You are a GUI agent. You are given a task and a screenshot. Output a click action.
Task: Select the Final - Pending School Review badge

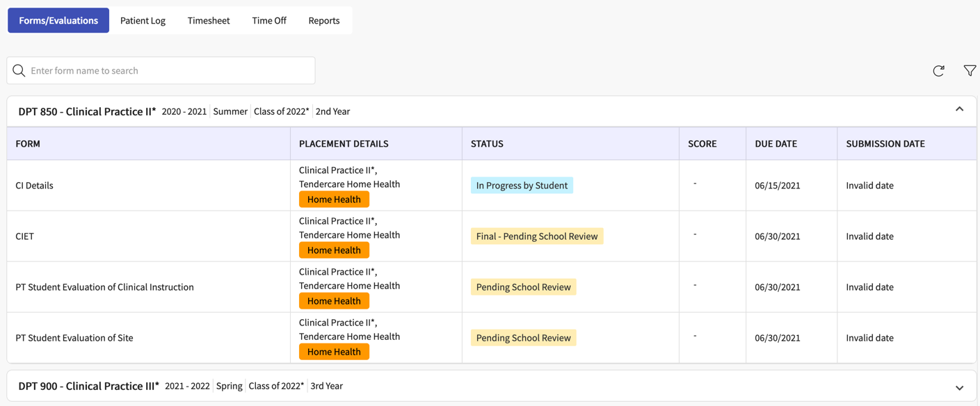point(536,236)
